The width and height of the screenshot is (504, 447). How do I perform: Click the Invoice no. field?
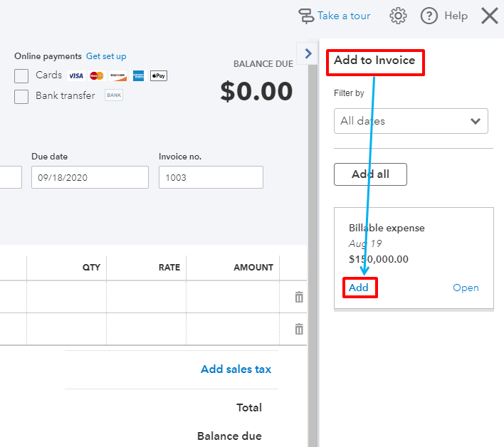(211, 177)
